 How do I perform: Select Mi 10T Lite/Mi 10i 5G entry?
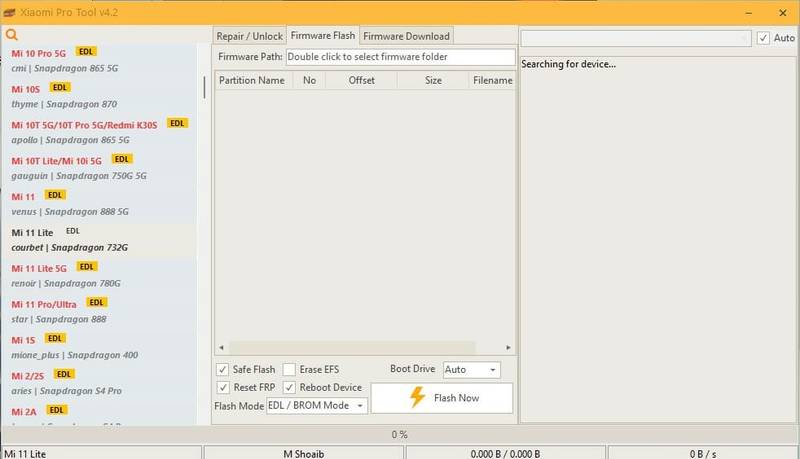[x=99, y=168]
